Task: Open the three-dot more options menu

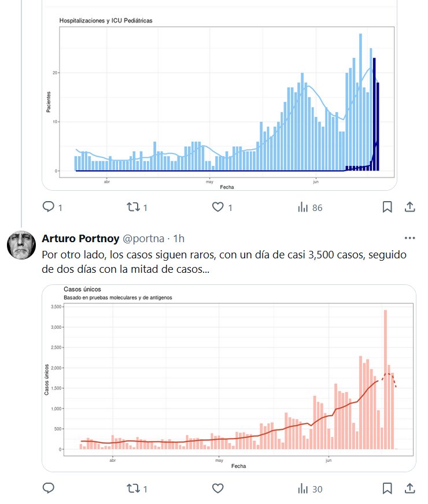Action: click(409, 238)
